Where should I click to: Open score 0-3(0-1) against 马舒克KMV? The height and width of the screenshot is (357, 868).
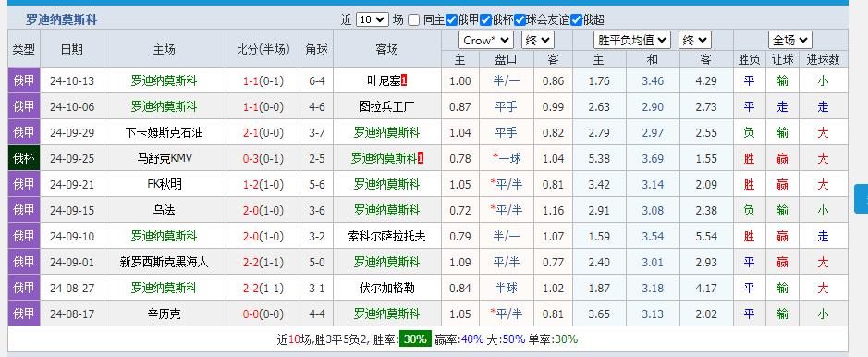[263, 158]
